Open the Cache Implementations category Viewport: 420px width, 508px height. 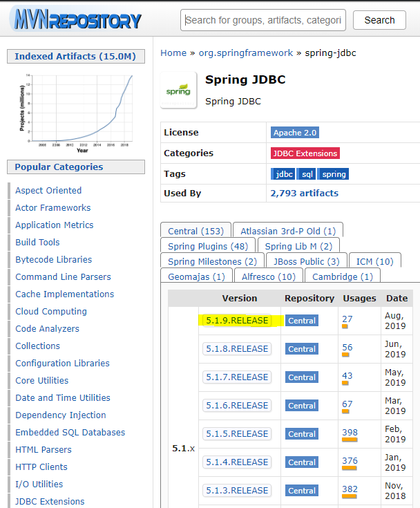(x=65, y=294)
